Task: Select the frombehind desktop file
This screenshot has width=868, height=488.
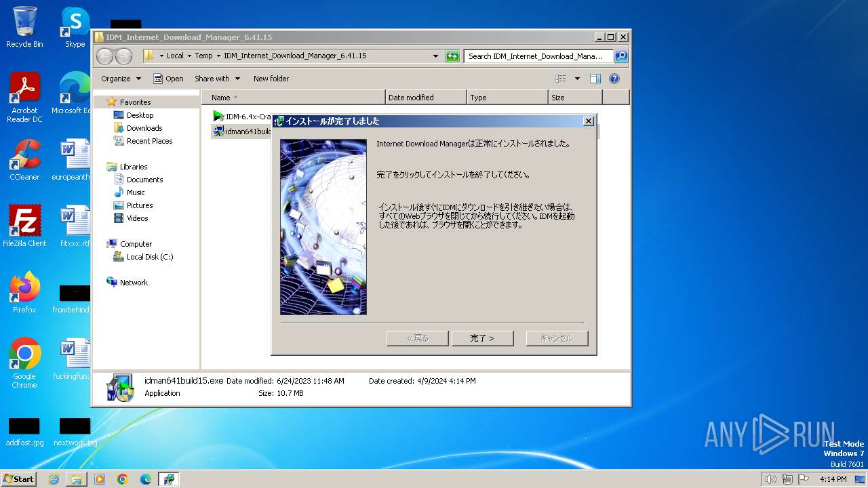Action: [71, 299]
